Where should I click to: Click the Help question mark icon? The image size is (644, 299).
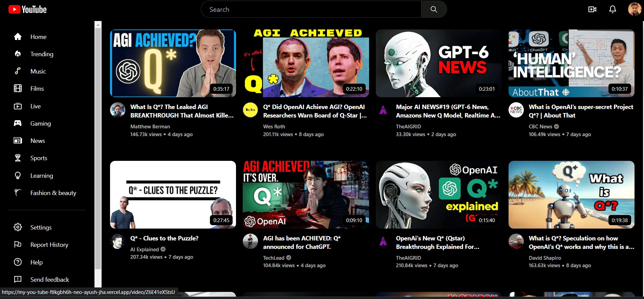[x=18, y=262]
